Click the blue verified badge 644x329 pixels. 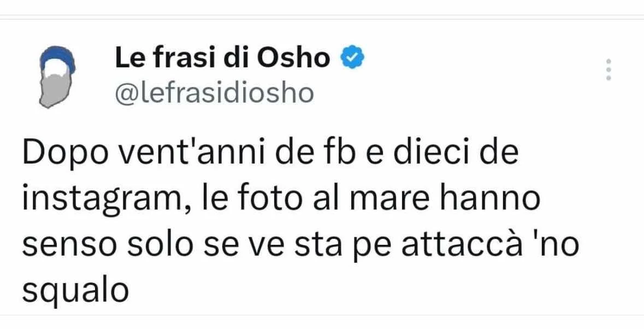[353, 58]
